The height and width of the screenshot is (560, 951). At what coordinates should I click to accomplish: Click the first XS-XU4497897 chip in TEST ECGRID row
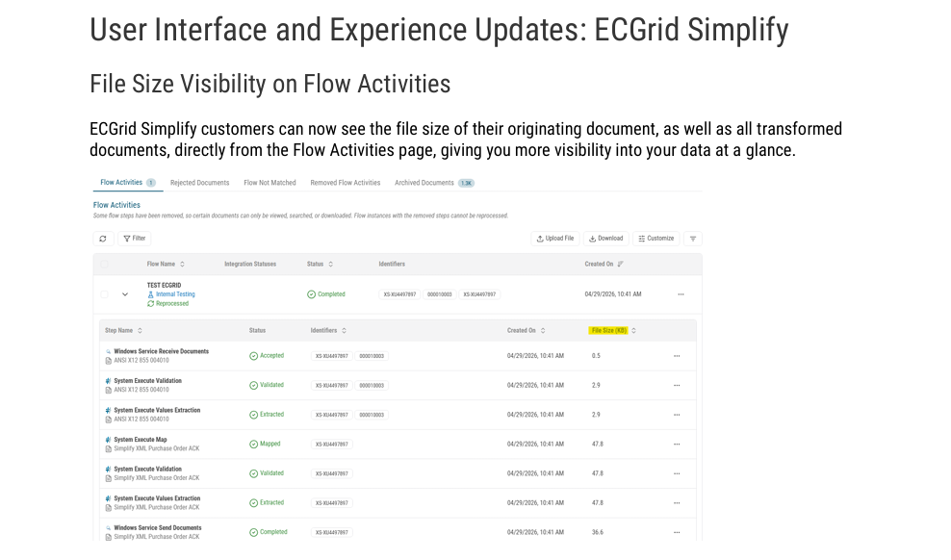pyautogui.click(x=399, y=294)
